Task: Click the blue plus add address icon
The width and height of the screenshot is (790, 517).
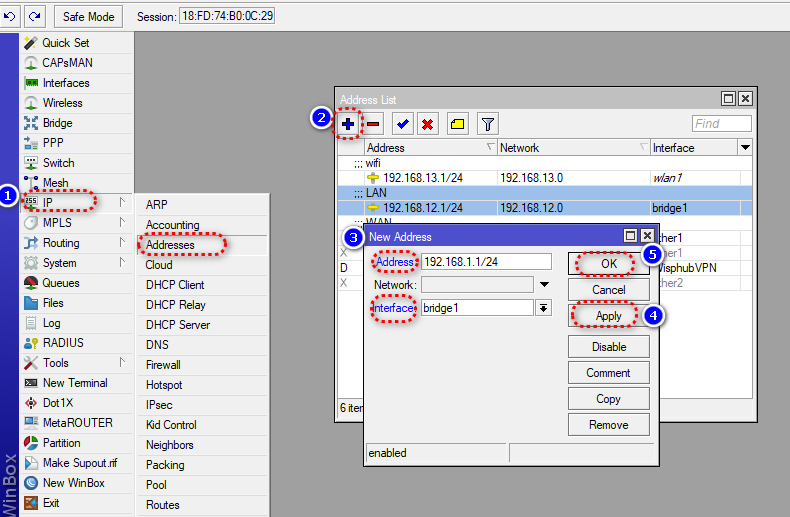Action: pyautogui.click(x=347, y=124)
